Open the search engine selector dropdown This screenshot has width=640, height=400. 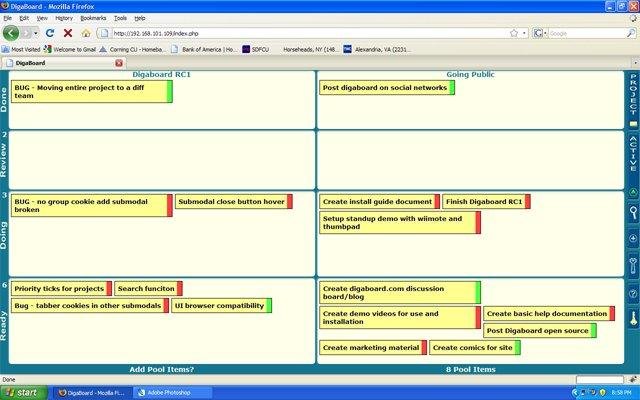pyautogui.click(x=540, y=33)
